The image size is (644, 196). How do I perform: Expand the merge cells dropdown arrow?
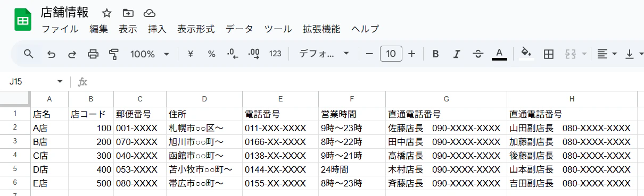(x=584, y=54)
